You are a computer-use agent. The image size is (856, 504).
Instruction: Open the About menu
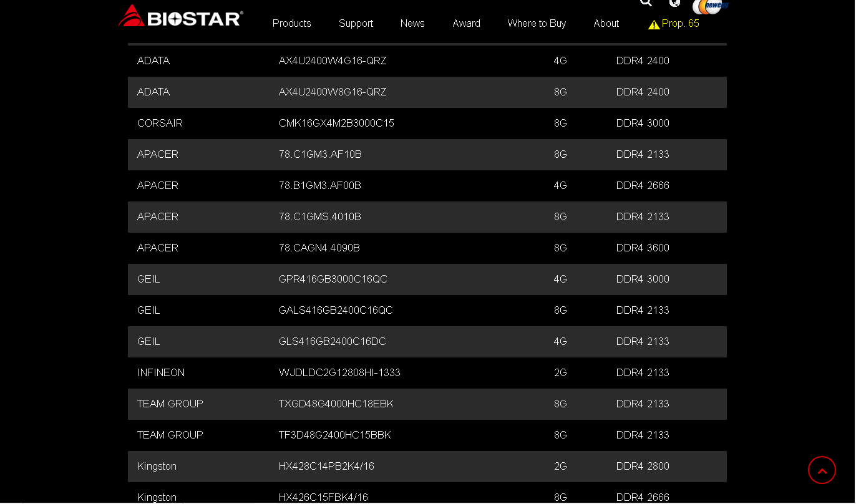coord(606,23)
